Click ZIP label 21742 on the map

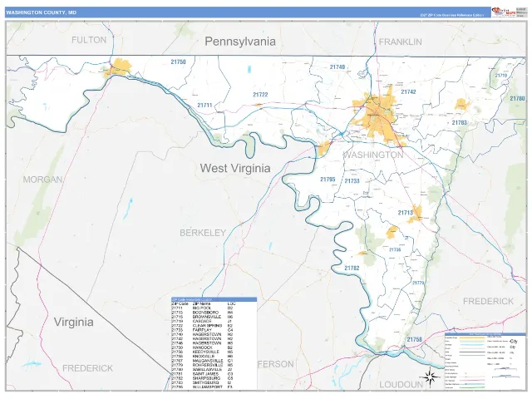(408, 91)
